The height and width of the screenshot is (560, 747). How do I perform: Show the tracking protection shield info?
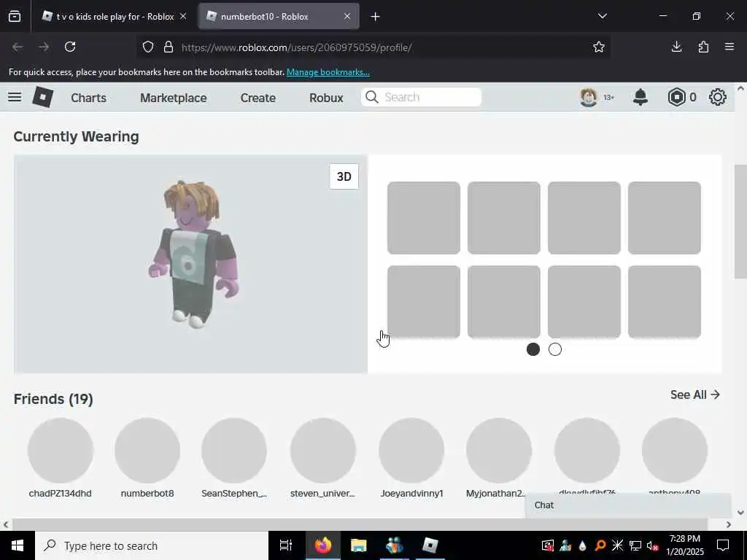[x=148, y=47]
